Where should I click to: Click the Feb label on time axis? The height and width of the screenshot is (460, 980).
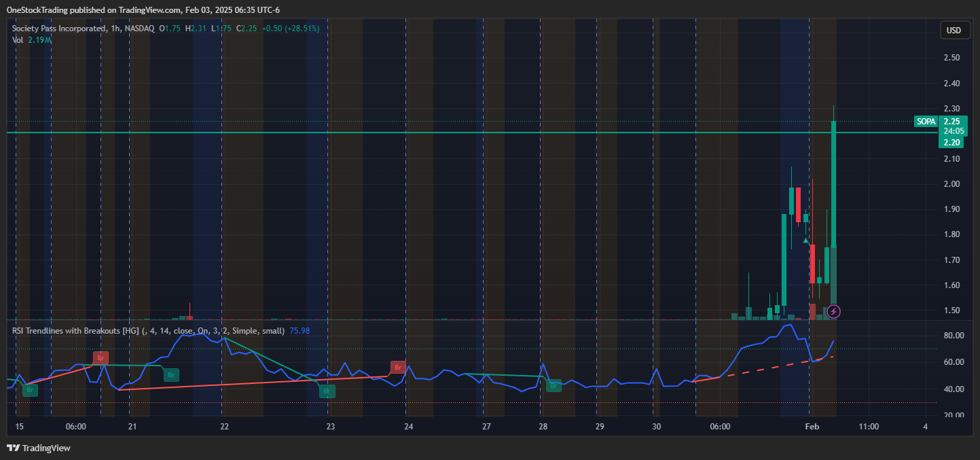coord(812,427)
